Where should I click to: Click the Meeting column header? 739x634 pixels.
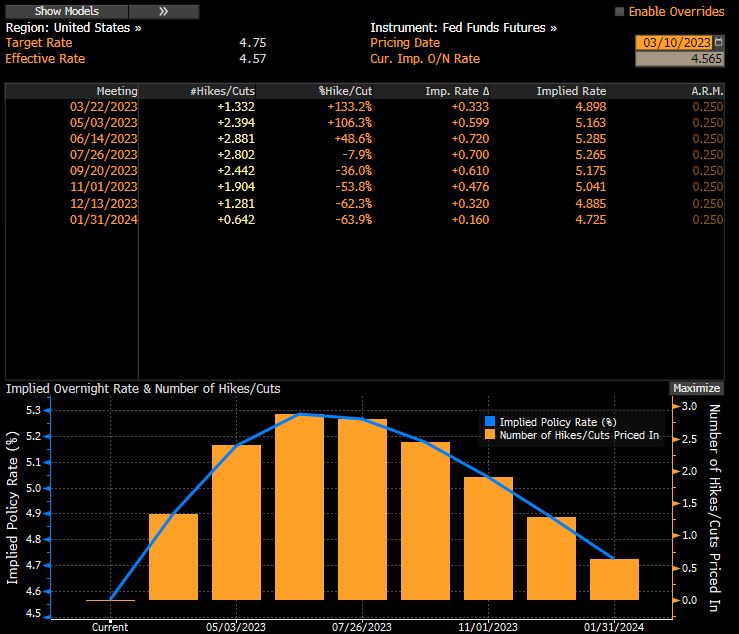point(117,91)
